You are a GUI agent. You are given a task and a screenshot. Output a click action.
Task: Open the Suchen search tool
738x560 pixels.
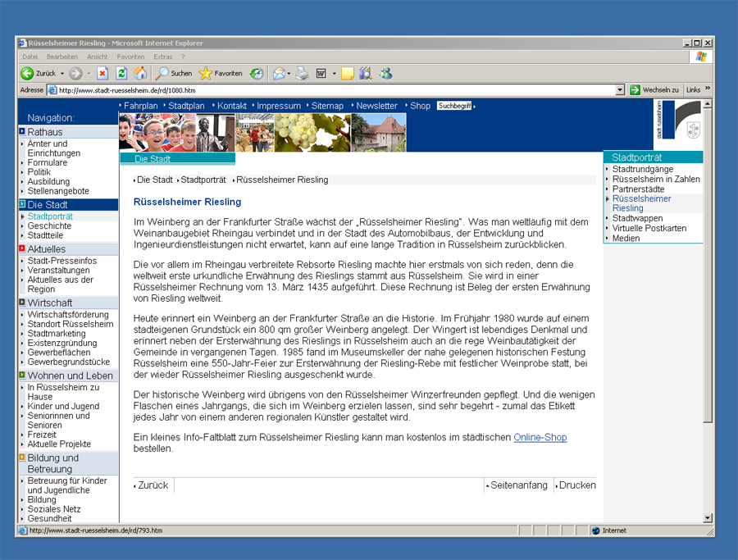point(174,74)
